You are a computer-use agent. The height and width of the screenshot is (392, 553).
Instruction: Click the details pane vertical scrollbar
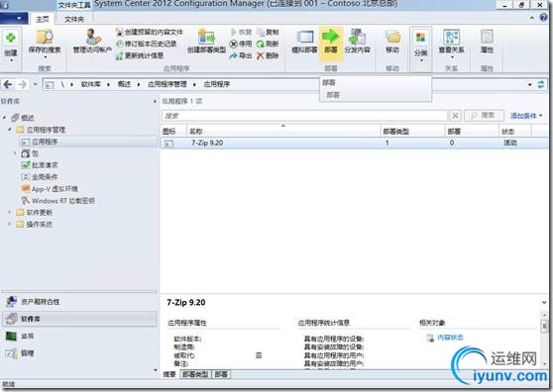tap(544, 339)
